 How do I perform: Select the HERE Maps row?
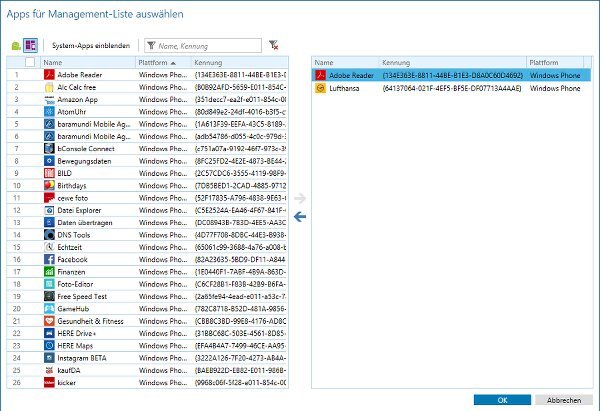click(148, 346)
